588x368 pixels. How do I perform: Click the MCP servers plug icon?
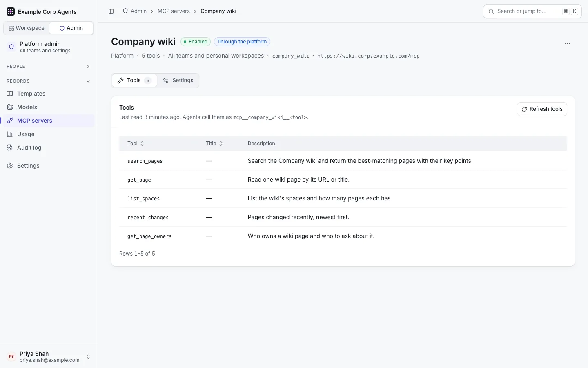(10, 121)
